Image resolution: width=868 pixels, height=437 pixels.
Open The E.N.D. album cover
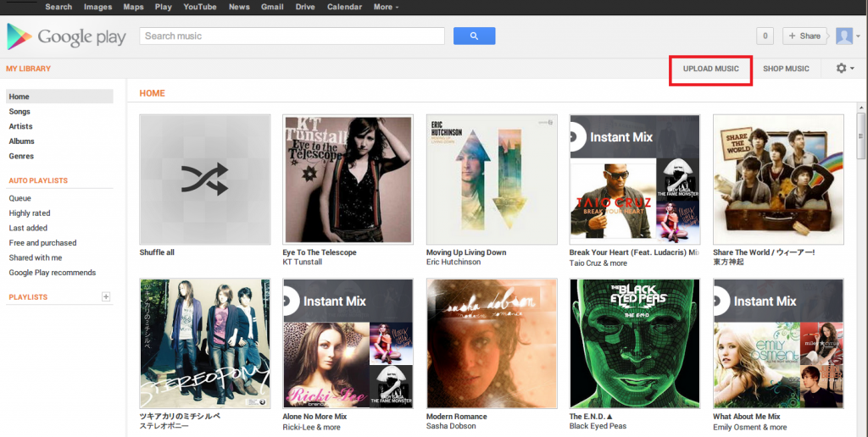pyautogui.click(x=635, y=344)
